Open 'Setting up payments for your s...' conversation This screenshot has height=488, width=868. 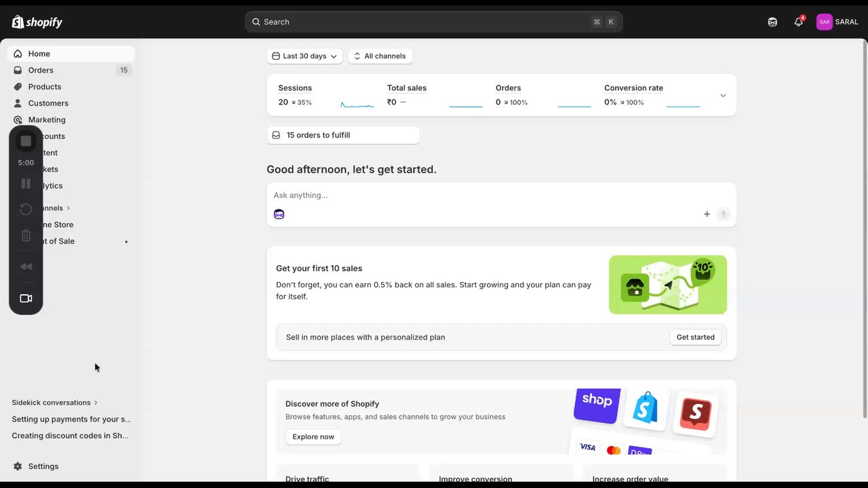pos(71,419)
